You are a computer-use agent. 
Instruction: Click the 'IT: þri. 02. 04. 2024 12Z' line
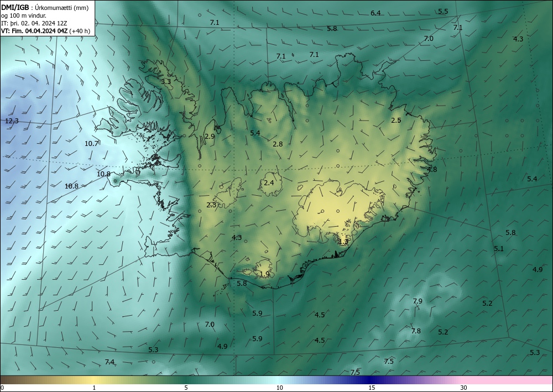pos(34,24)
